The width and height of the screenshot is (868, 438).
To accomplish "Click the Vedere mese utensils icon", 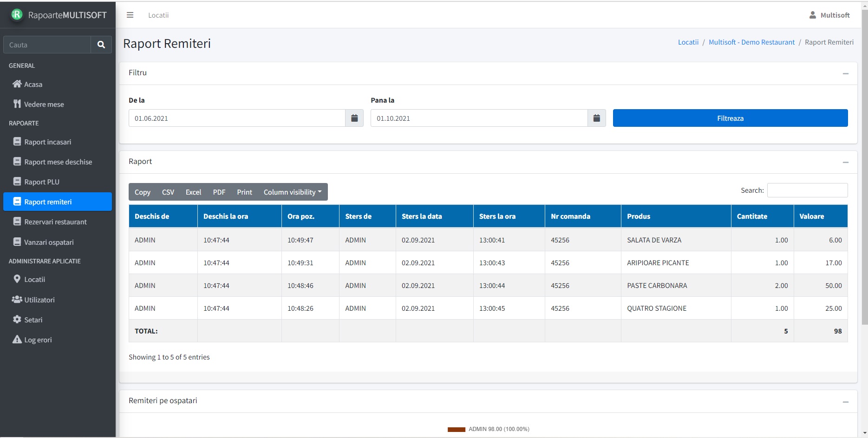I will [17, 104].
